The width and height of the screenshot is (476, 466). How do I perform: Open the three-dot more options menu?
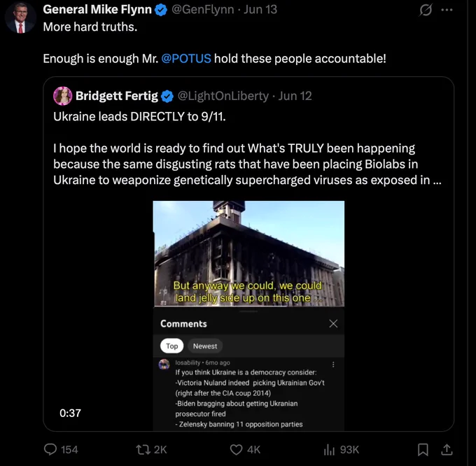[447, 10]
